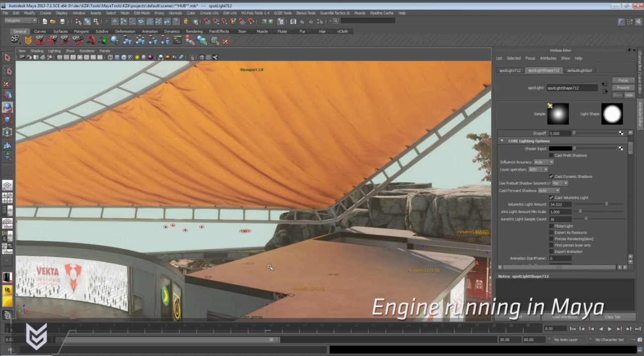Click the film reel shelf icon

16,40
